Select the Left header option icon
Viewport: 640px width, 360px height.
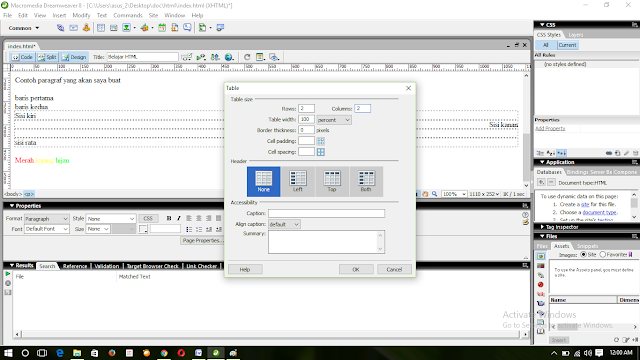point(298,181)
